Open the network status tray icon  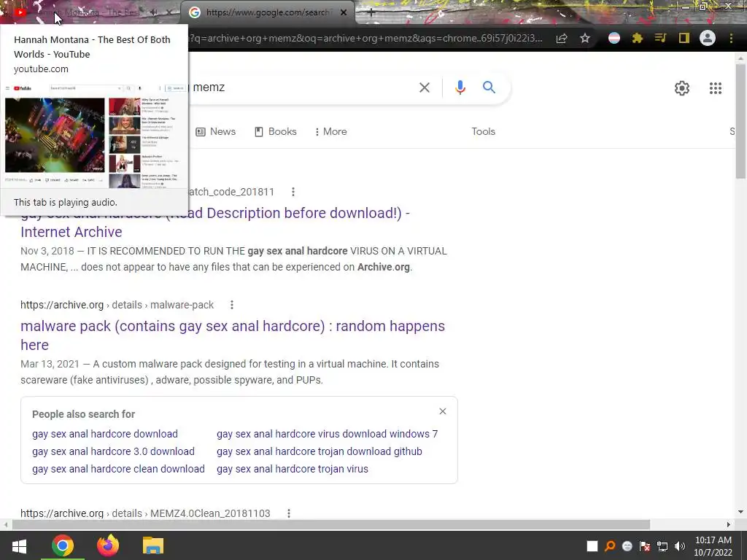click(x=662, y=546)
